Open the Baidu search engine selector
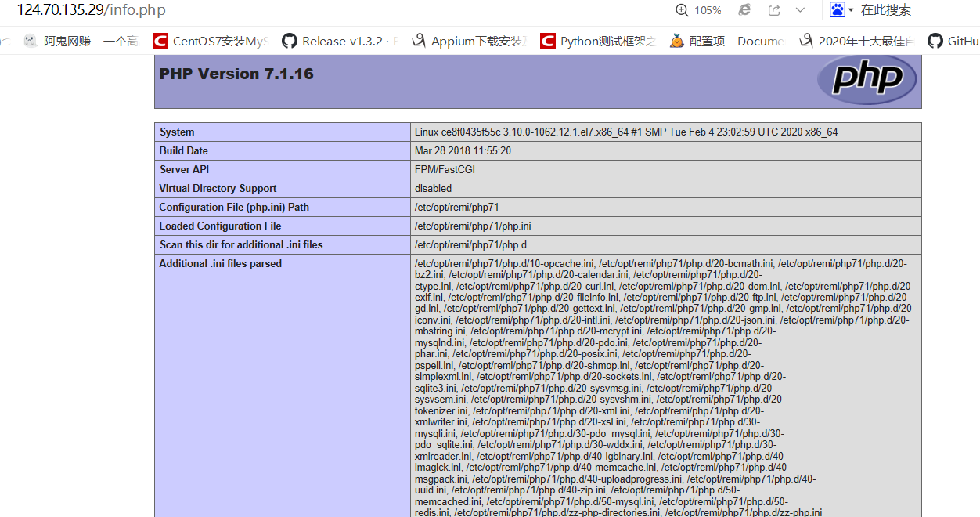This screenshot has height=517, width=980. point(841,9)
